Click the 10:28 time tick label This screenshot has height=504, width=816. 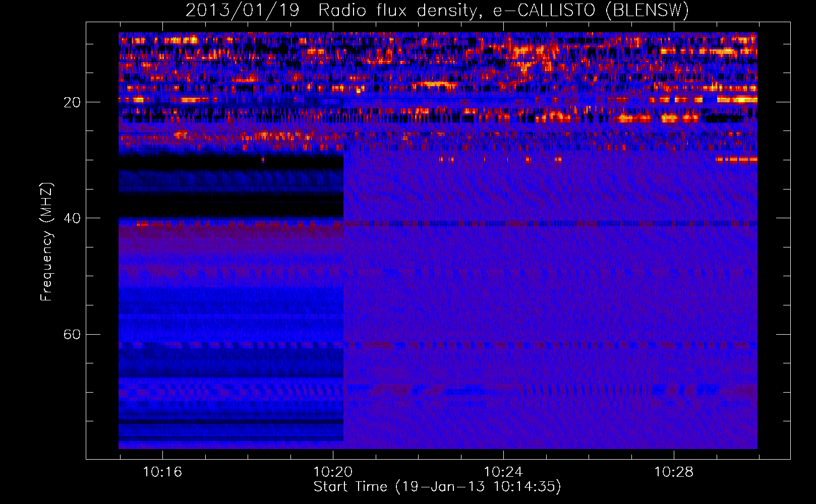point(674,472)
